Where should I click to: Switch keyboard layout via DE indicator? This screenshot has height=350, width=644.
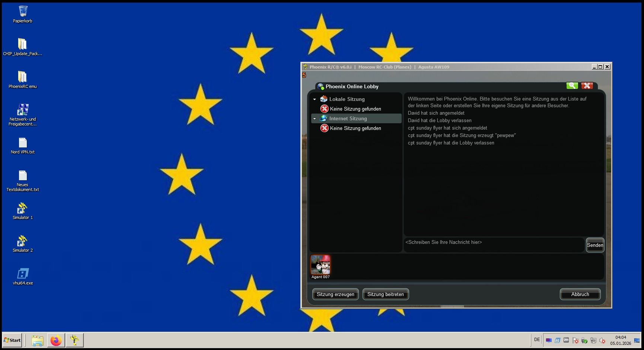536,340
